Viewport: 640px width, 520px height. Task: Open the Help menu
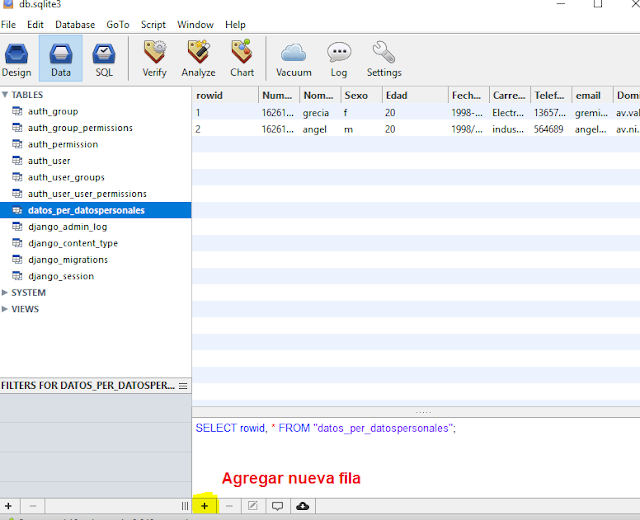click(235, 24)
